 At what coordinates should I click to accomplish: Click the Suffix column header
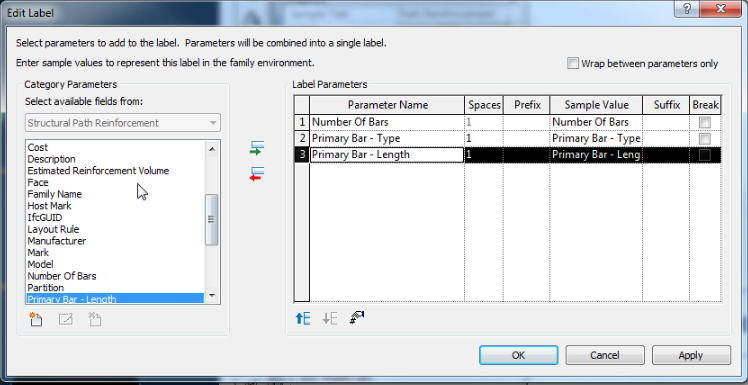[666, 105]
